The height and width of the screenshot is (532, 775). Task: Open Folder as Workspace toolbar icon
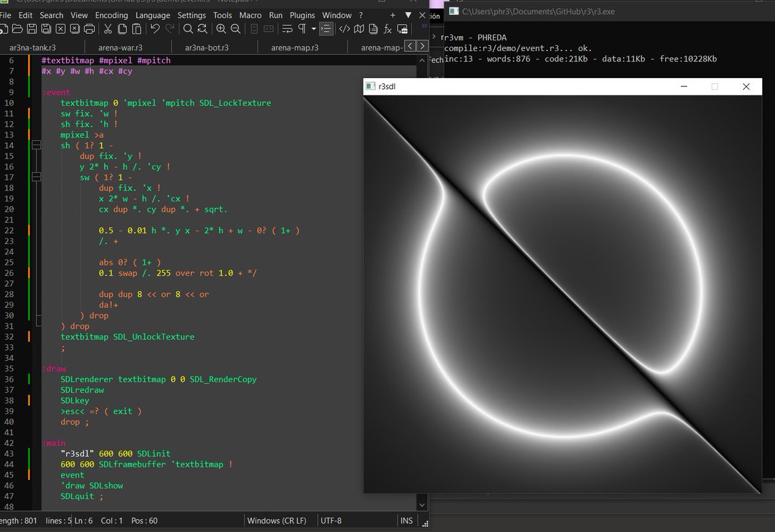pyautogui.click(x=402, y=29)
